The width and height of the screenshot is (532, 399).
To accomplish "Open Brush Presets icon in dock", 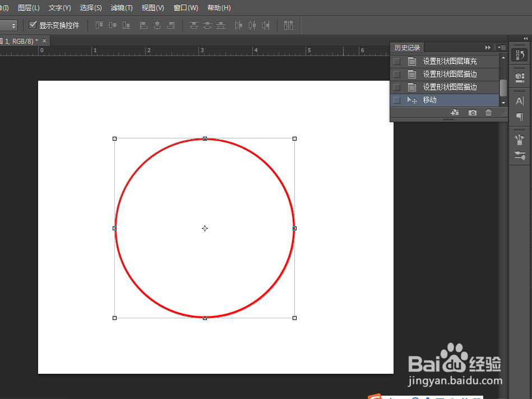I will (x=520, y=140).
